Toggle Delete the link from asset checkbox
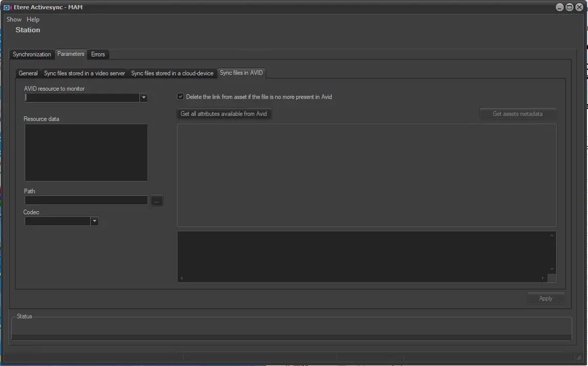 (180, 96)
